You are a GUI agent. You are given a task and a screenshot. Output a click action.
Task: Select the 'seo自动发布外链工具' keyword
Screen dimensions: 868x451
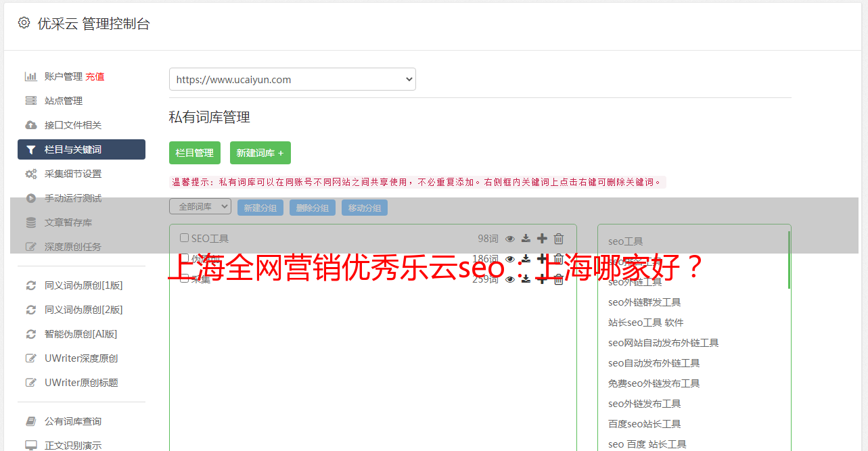pyautogui.click(x=654, y=363)
